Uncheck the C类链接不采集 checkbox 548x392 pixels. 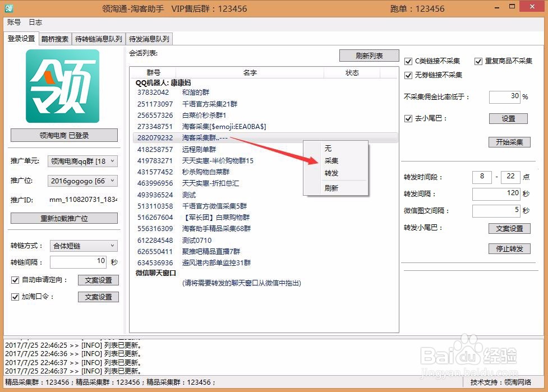[408, 61]
